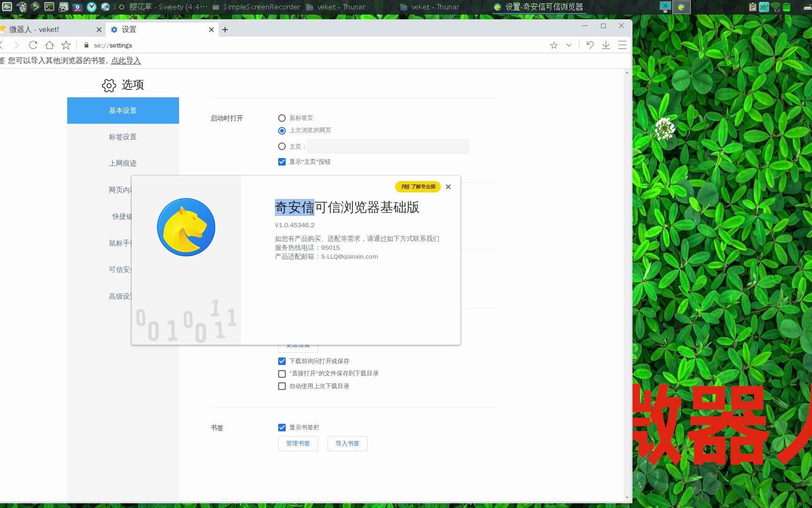Click the undo closed tab icon
This screenshot has height=508, width=812.
(x=590, y=45)
